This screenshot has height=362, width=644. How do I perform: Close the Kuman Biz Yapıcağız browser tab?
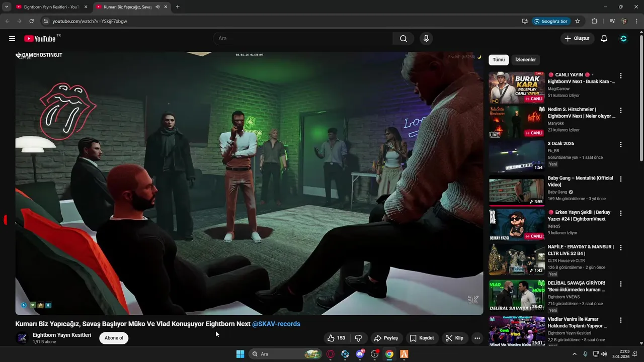tap(166, 7)
